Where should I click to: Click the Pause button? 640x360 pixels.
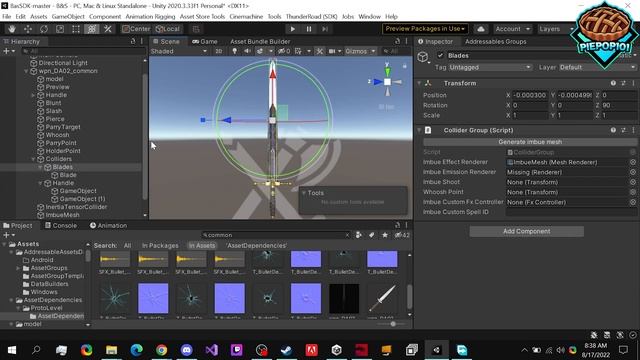(309, 29)
